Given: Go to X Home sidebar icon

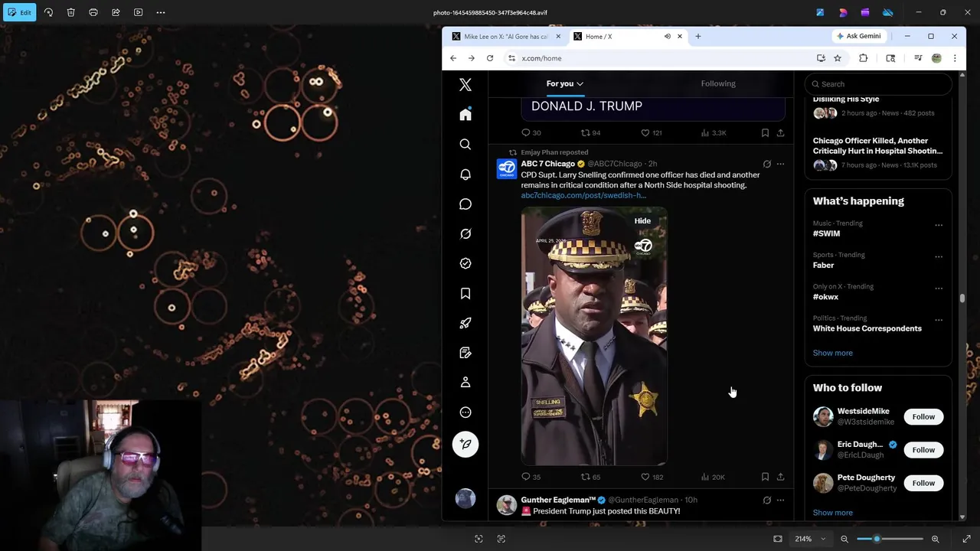Looking at the screenshot, I should 465,115.
